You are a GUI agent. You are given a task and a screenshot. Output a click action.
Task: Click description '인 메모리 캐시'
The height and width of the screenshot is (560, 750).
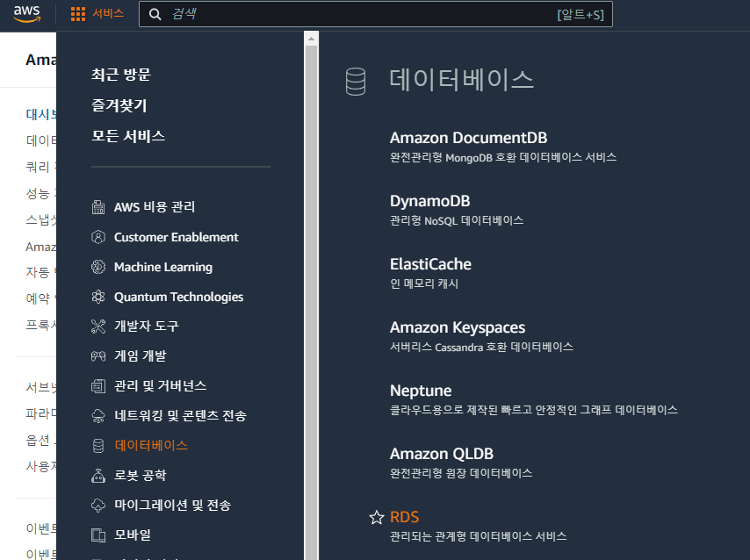point(424,284)
